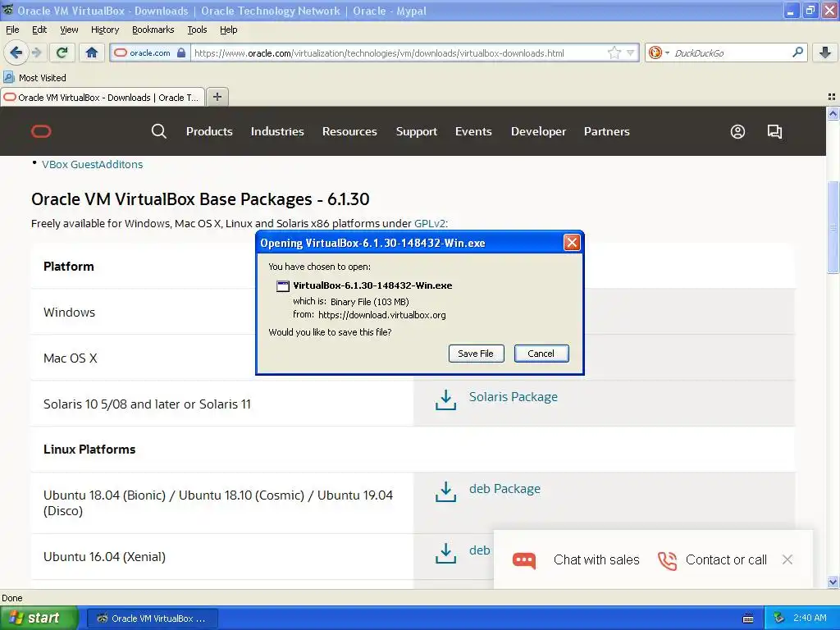840x630 pixels.
Task: Click the page scrollbar down arrow
Action: 833,582
